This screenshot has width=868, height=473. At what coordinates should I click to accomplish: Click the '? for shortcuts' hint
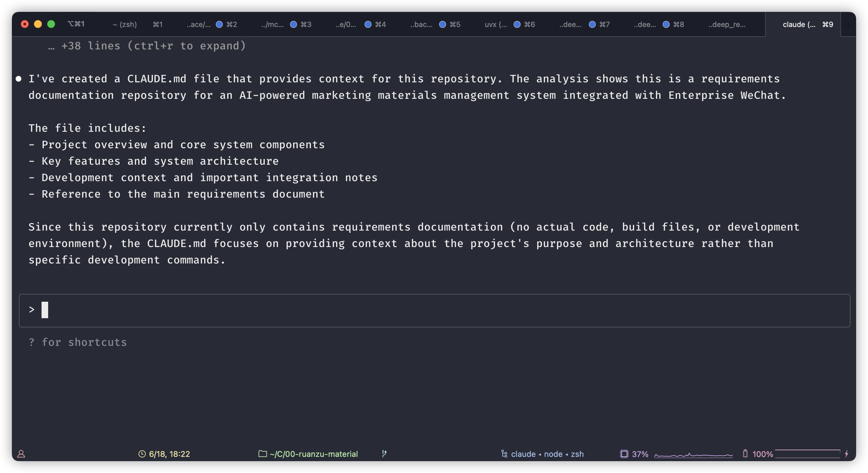tap(77, 342)
